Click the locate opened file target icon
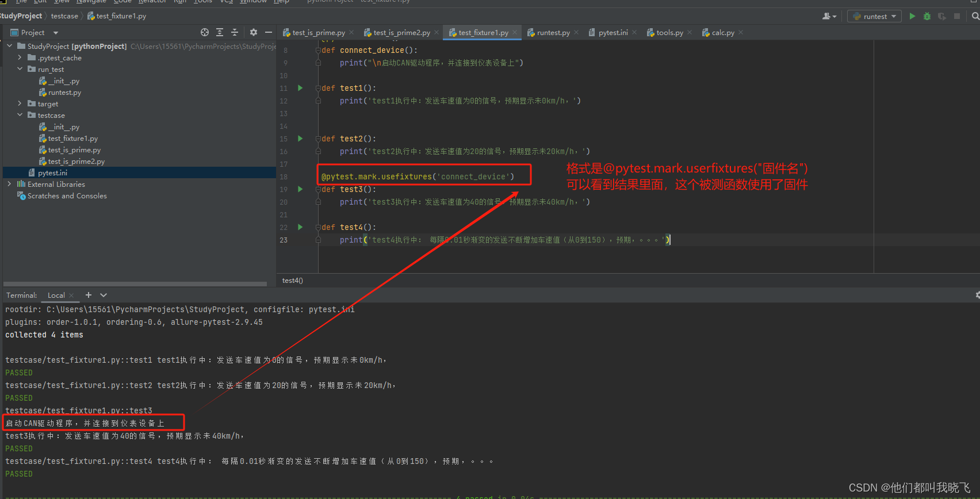 coord(205,32)
